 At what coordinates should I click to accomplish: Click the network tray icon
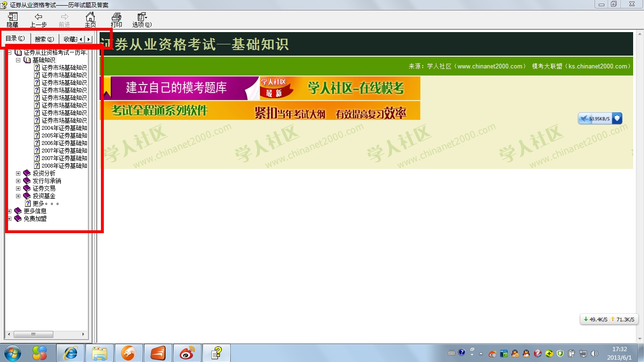583,353
